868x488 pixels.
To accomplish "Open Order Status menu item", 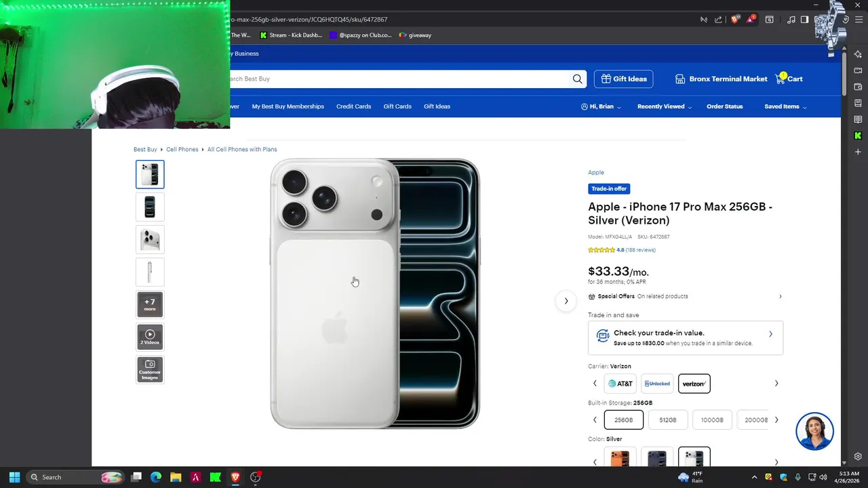I will (x=724, y=106).
